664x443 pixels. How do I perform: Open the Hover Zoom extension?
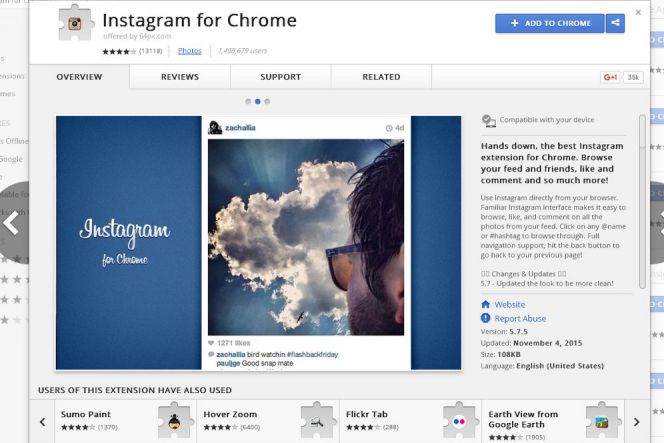coord(268,421)
